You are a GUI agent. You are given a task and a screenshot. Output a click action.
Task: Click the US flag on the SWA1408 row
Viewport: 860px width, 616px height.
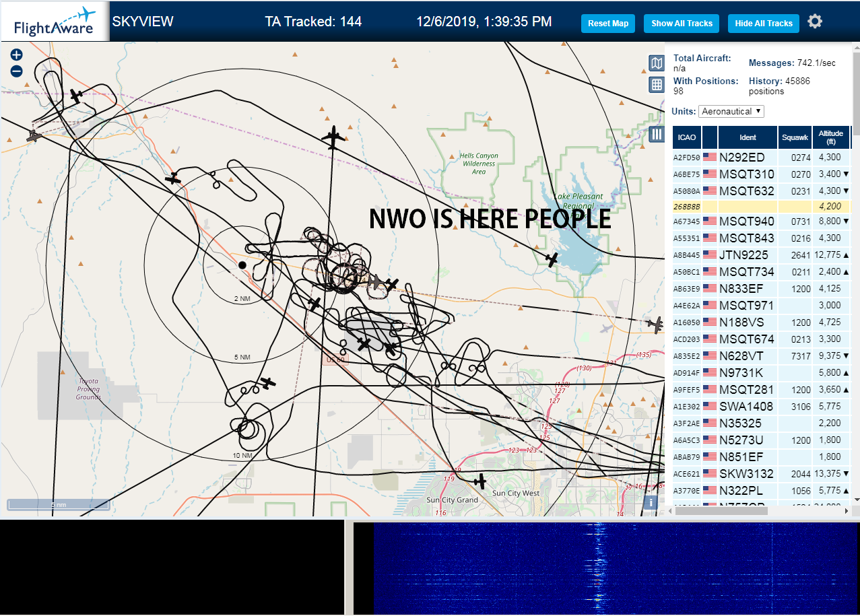click(710, 407)
